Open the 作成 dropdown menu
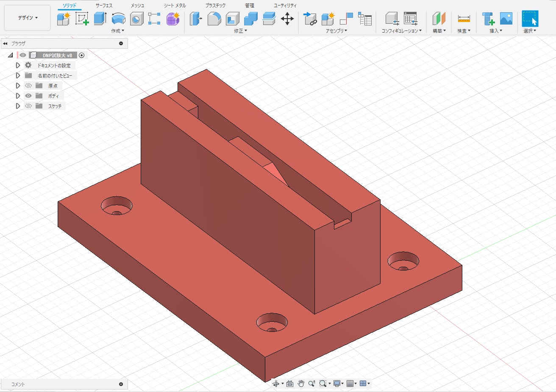 tap(118, 31)
